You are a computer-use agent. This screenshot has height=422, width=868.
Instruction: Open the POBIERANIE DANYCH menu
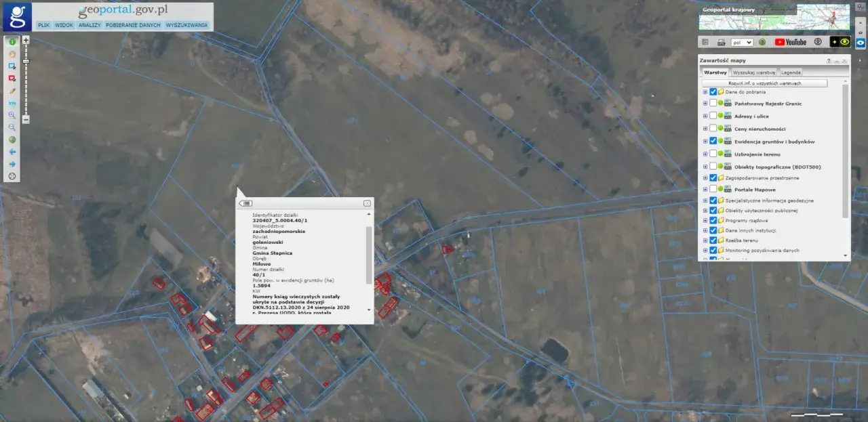pyautogui.click(x=133, y=24)
